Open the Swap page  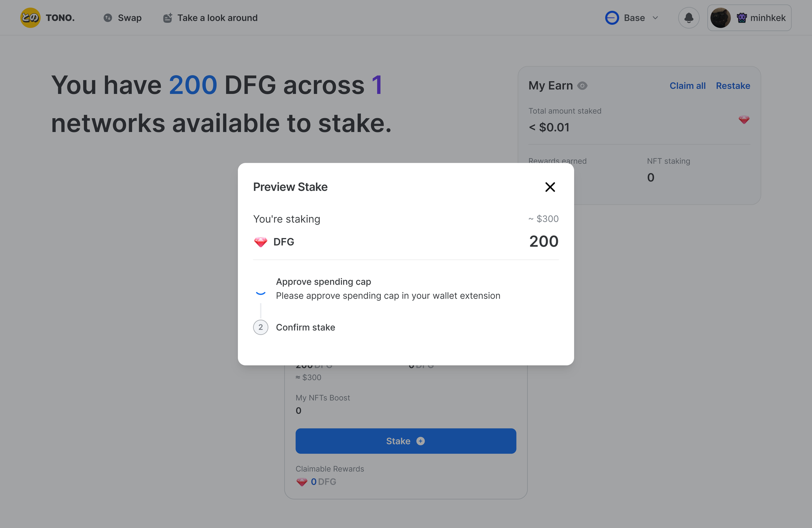(x=123, y=18)
